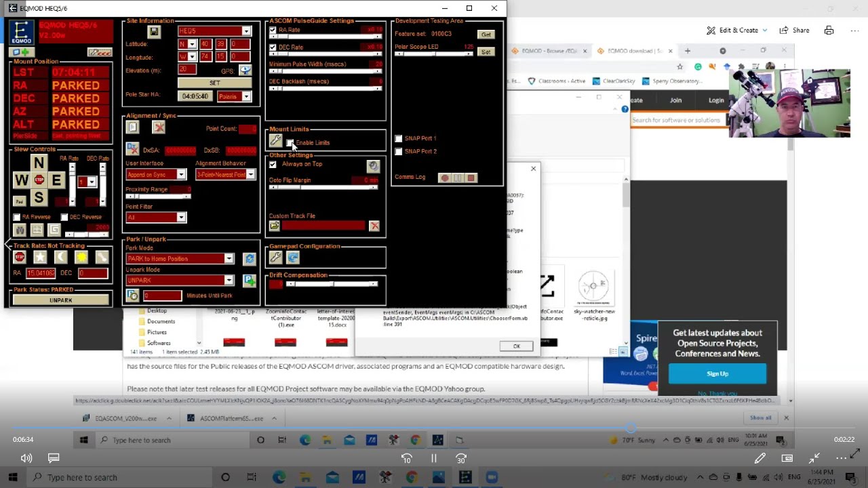Click the P plus icon beside Unpark Mode
Viewport: 868px width, 488px height.
coord(249,281)
